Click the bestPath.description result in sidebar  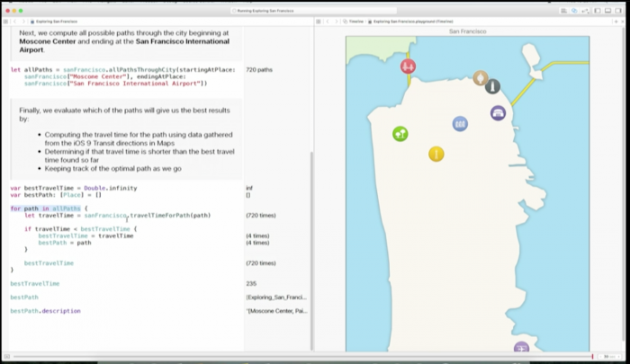click(x=275, y=311)
